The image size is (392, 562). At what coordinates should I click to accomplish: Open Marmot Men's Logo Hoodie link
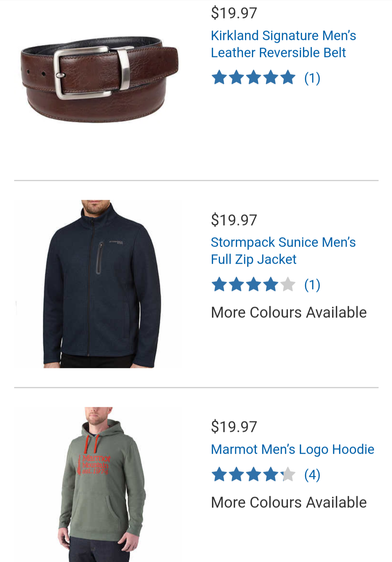293,449
